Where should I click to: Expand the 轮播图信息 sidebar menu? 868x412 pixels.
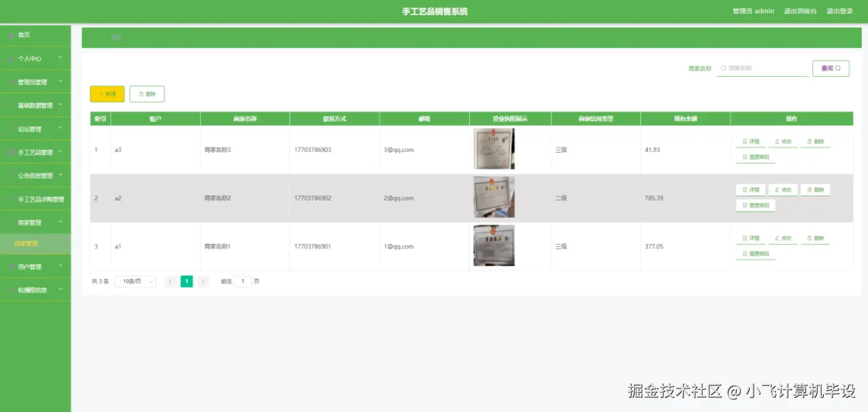tap(35, 290)
